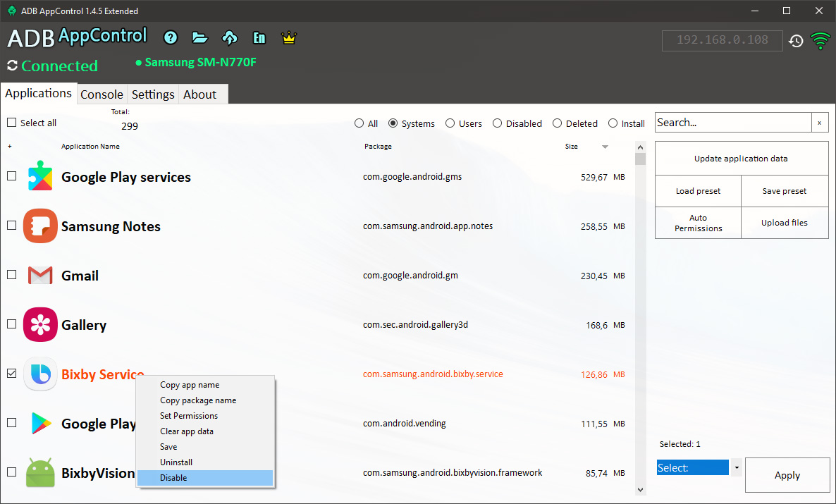The image size is (836, 504).
Task: Click the Application Name column header
Action: (x=90, y=146)
